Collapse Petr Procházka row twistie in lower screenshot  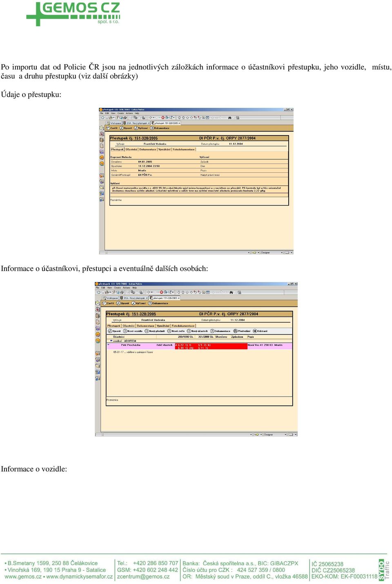click(x=108, y=345)
